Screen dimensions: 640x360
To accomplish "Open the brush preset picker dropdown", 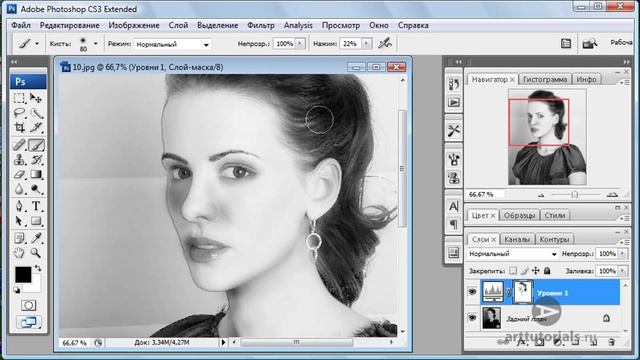I will (x=96, y=44).
